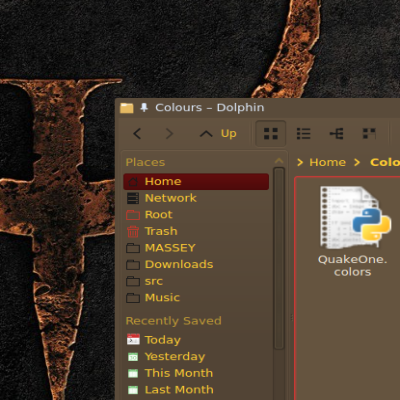
Task: Click the Recently Saved section header
Action: point(173,321)
